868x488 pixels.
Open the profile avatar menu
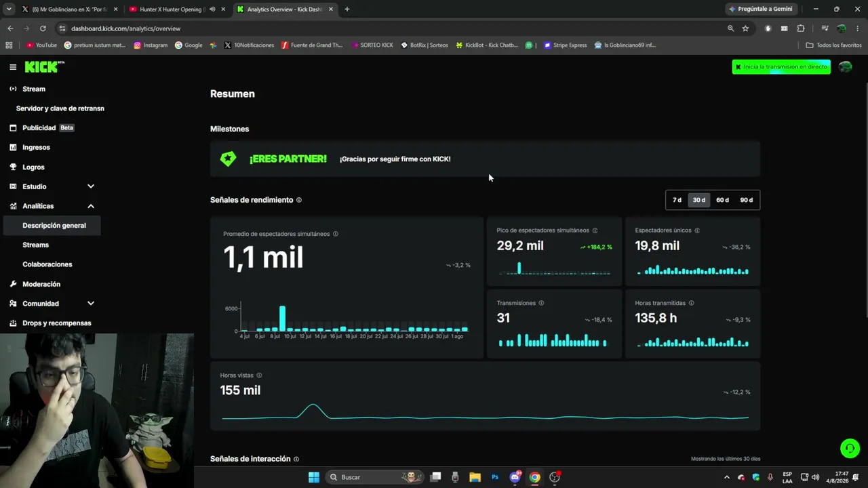click(x=845, y=67)
